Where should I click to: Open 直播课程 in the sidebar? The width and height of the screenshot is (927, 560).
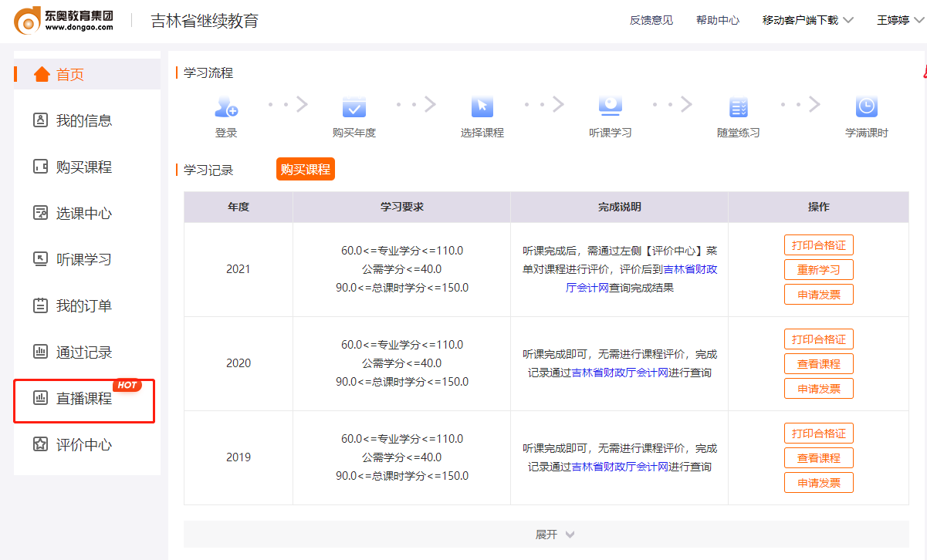[x=85, y=400]
